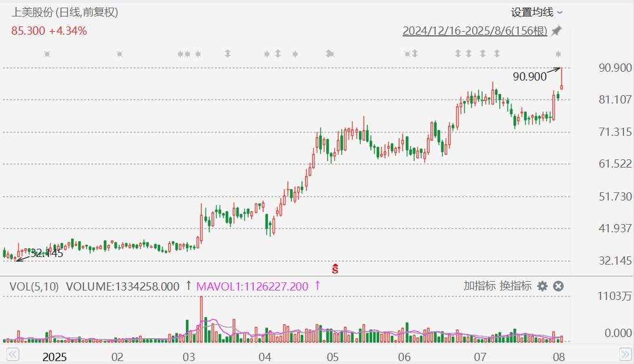Pin the chart date range
This screenshot has width=634, height=364.
point(556,31)
